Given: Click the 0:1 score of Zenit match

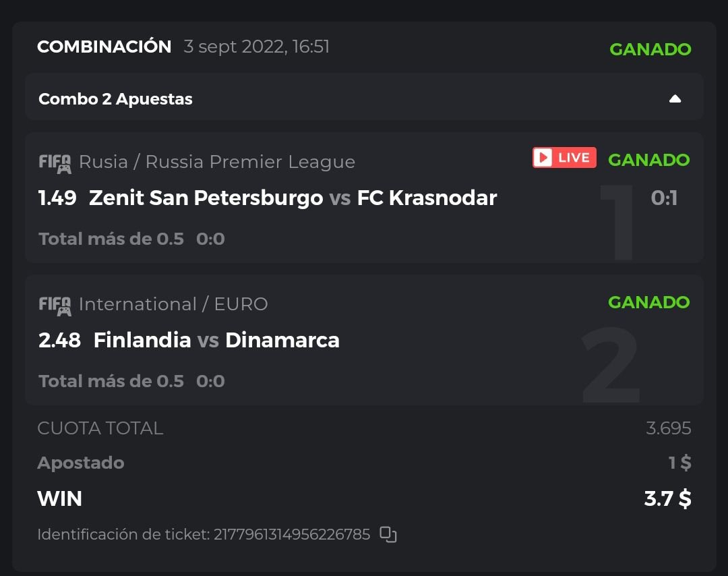Looking at the screenshot, I should point(664,198).
